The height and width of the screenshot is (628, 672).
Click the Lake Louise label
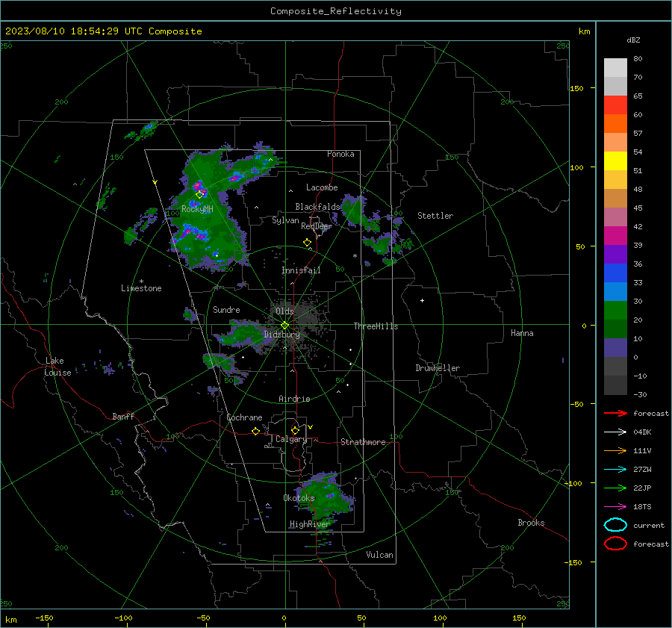click(57, 367)
